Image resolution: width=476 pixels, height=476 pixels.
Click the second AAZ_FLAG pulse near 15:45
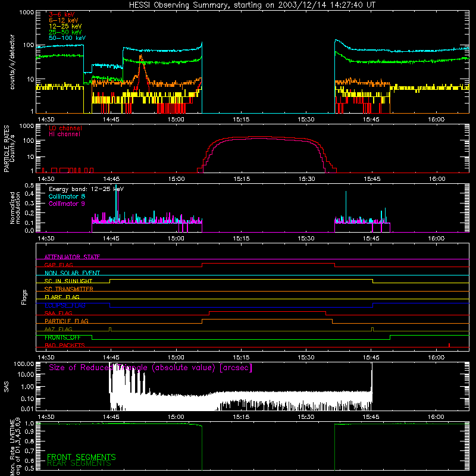pyautogui.click(x=372, y=329)
